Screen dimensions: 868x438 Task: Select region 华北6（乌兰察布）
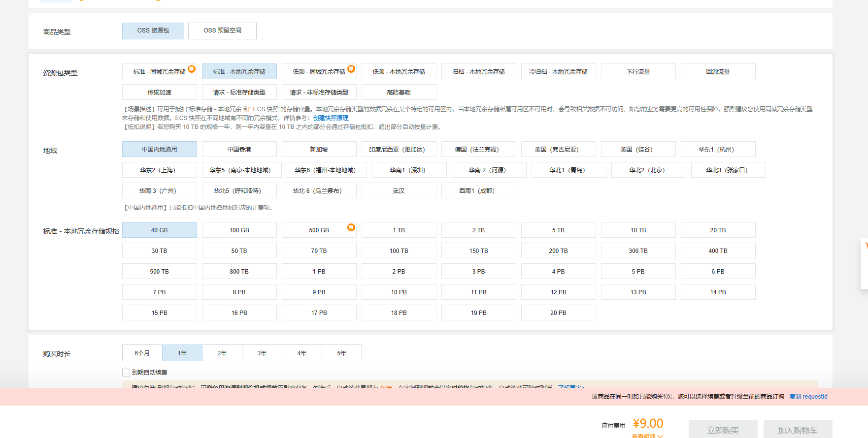tap(319, 191)
